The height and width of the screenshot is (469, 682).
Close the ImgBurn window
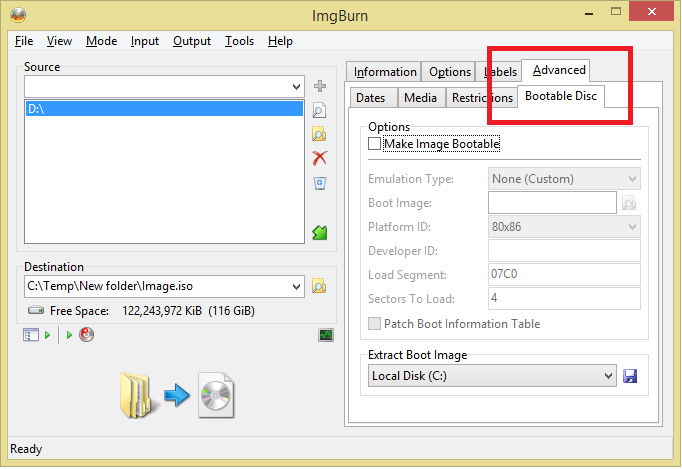[652, 12]
